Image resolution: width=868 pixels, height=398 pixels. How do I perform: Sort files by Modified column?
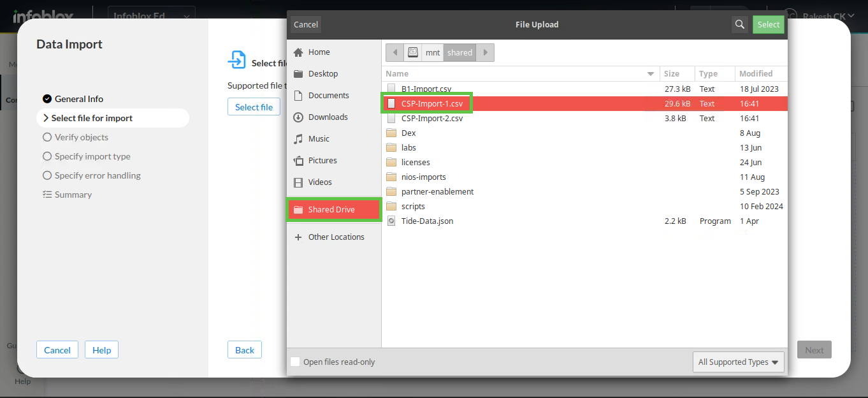(x=756, y=74)
